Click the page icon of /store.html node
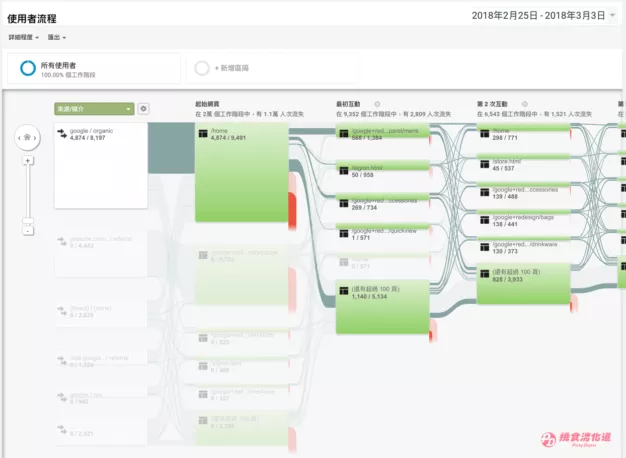Image resolution: width=626 pixels, height=458 pixels. point(485,165)
